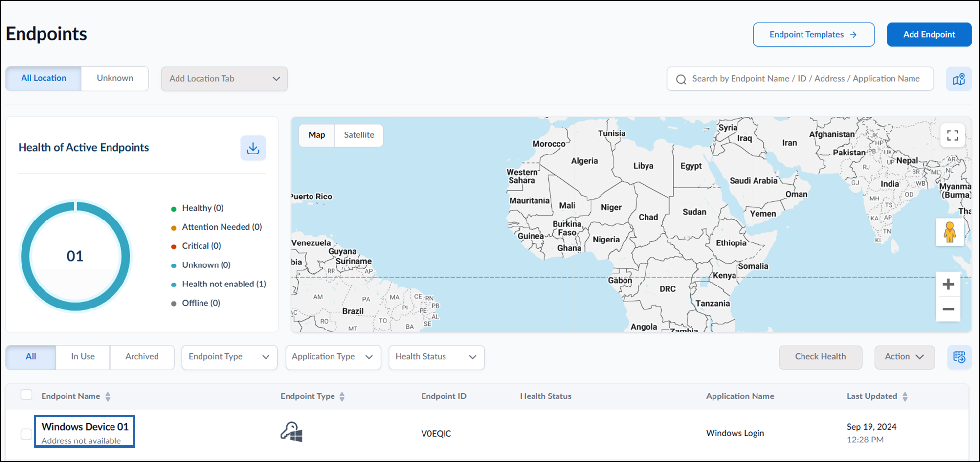Viewport: 980px width, 462px height.
Task: Click Health not enabled (1) legend item
Action: pyautogui.click(x=219, y=284)
